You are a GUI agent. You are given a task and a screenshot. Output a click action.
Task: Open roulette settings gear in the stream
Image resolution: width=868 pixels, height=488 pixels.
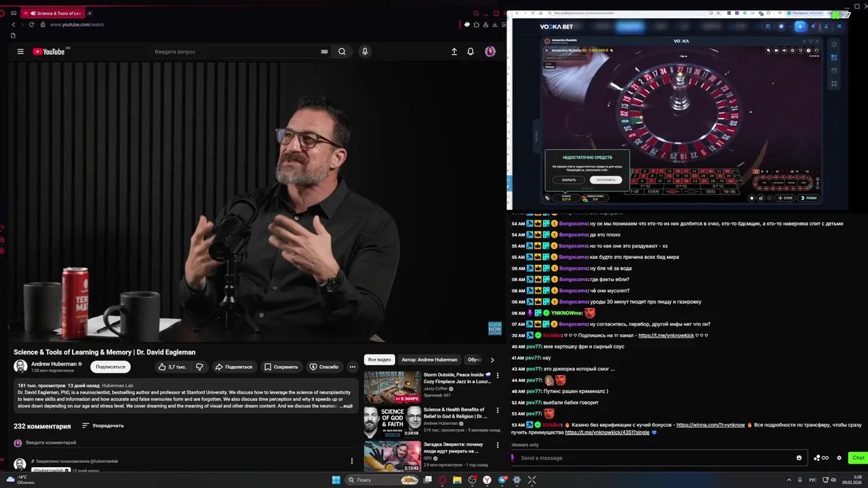click(x=793, y=50)
